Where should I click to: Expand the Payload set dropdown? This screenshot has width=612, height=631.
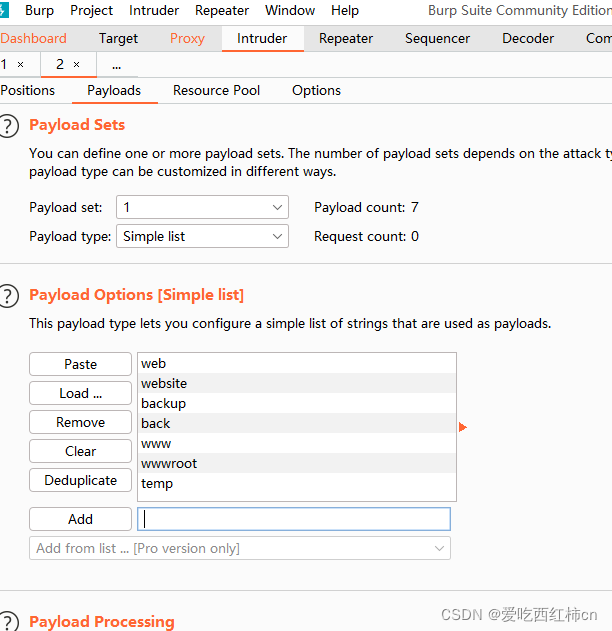pyautogui.click(x=202, y=207)
